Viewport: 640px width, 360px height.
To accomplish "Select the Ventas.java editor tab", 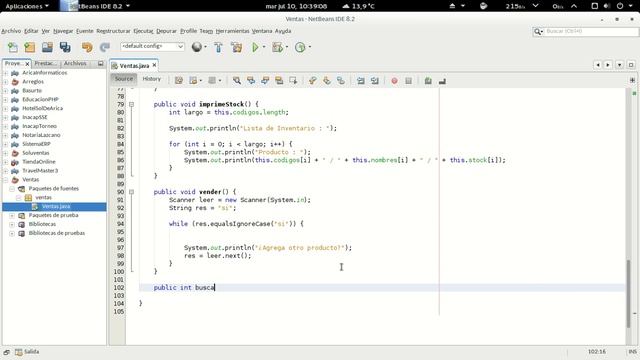I will pos(134,65).
